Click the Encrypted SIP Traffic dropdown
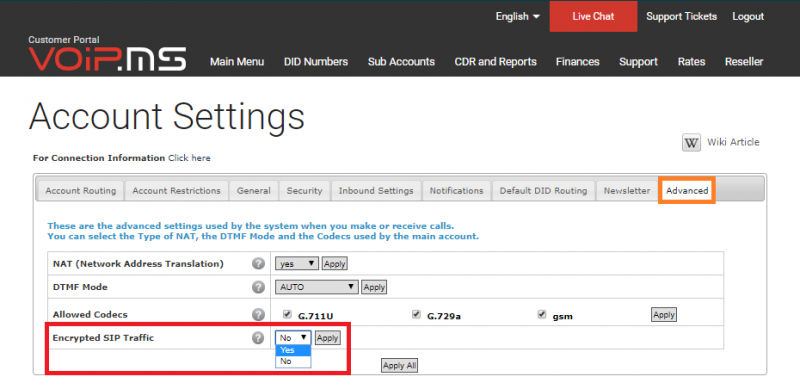 click(293, 338)
